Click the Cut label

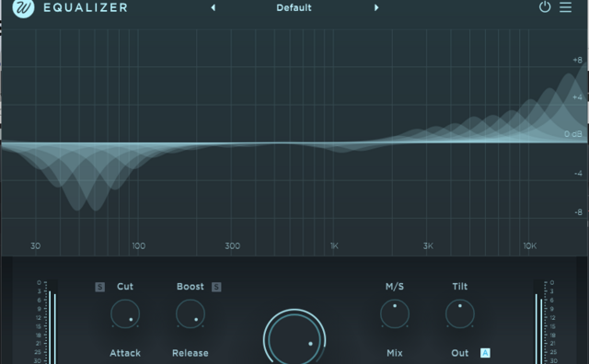125,287
